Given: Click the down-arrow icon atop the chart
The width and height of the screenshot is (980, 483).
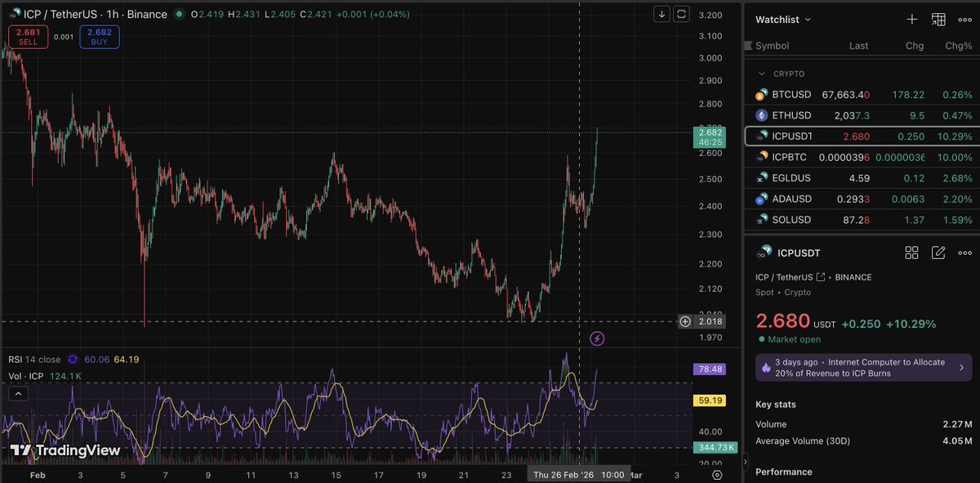Looking at the screenshot, I should tap(661, 14).
